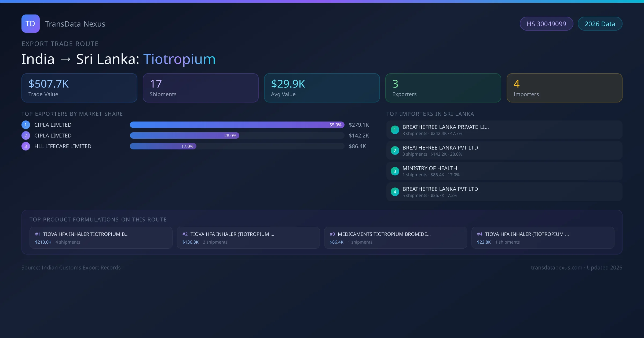The height and width of the screenshot is (338, 644).
Task: Click rank 2 exporter badge beside Cipla
Action: click(x=26, y=135)
